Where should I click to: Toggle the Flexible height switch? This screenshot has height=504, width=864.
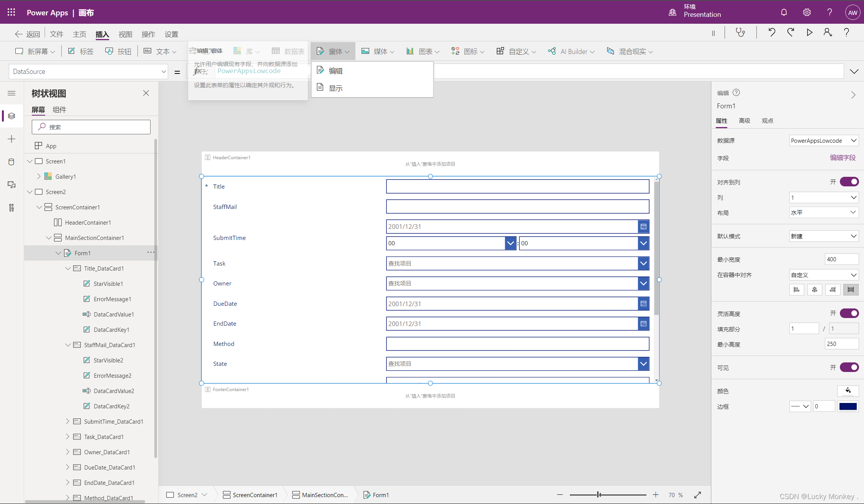849,313
